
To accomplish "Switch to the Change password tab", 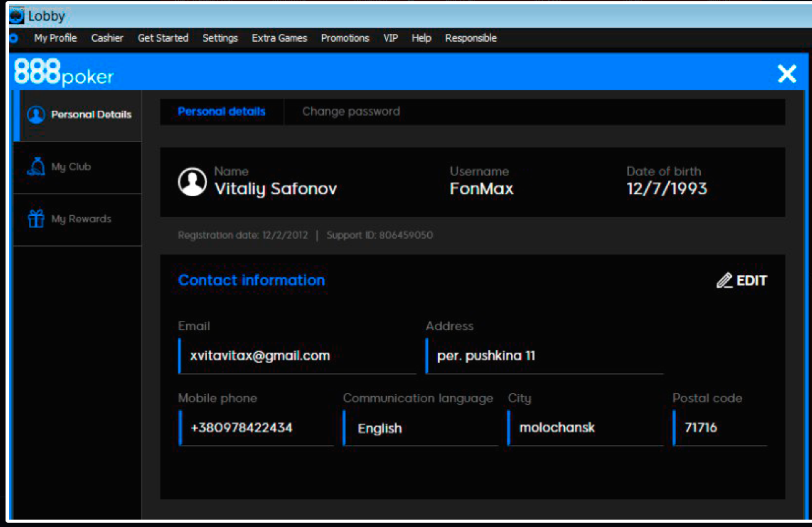I will point(351,111).
